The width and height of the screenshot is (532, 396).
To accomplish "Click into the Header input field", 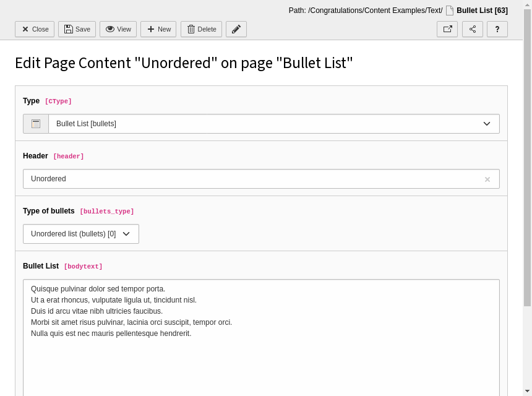I will 254,179.
